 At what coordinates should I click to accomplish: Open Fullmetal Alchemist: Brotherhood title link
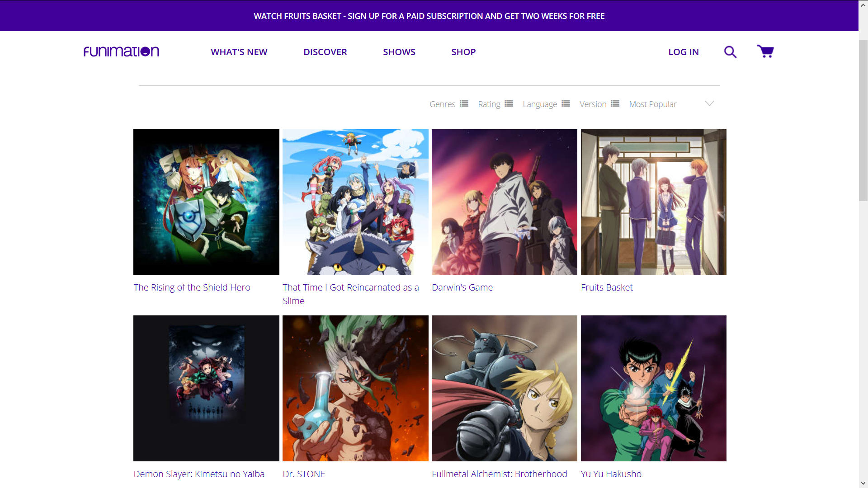tap(499, 474)
